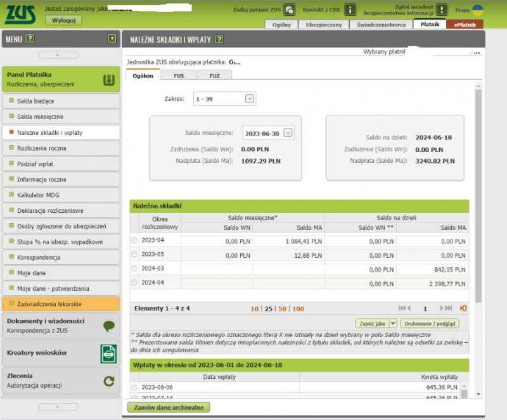507x420 pixels.
Task: Select radio button for period 2024-03
Action: 134,269
